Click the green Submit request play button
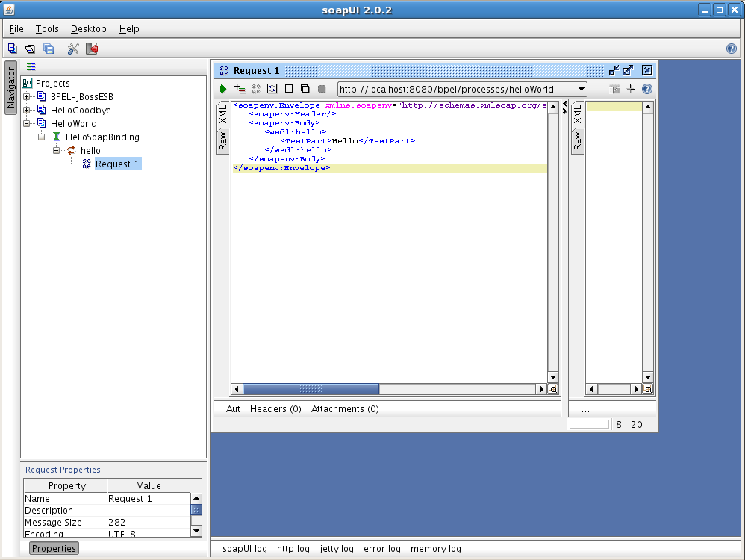The width and height of the screenshot is (745, 560). coord(223,89)
